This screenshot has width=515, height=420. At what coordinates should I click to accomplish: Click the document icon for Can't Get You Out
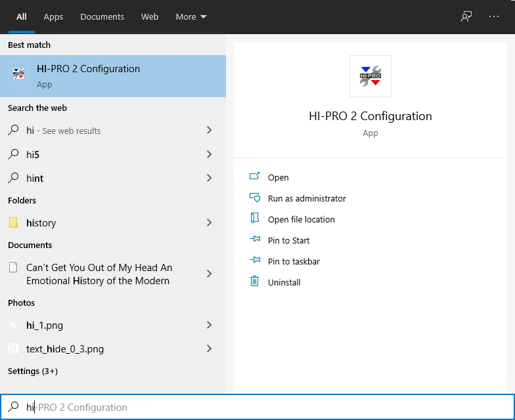13,267
